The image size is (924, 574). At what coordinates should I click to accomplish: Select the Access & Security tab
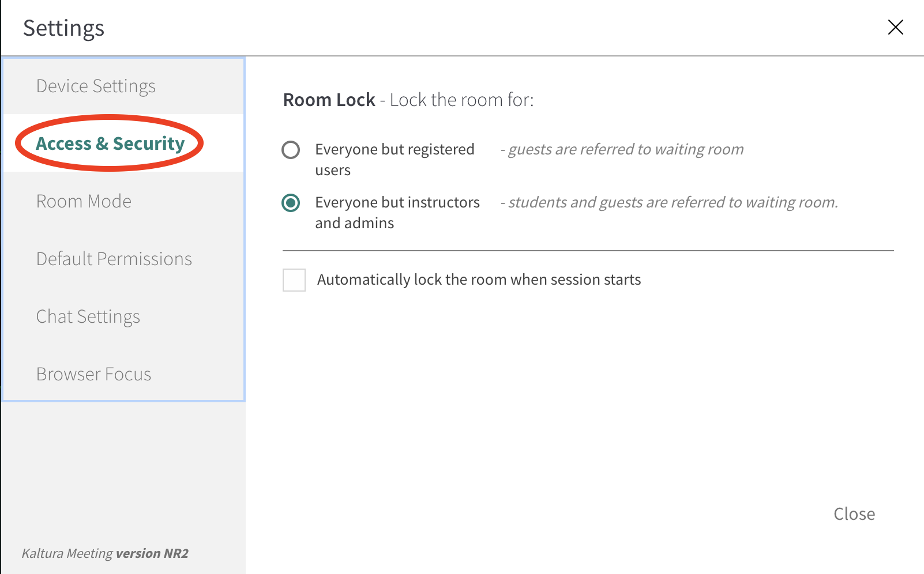point(110,143)
